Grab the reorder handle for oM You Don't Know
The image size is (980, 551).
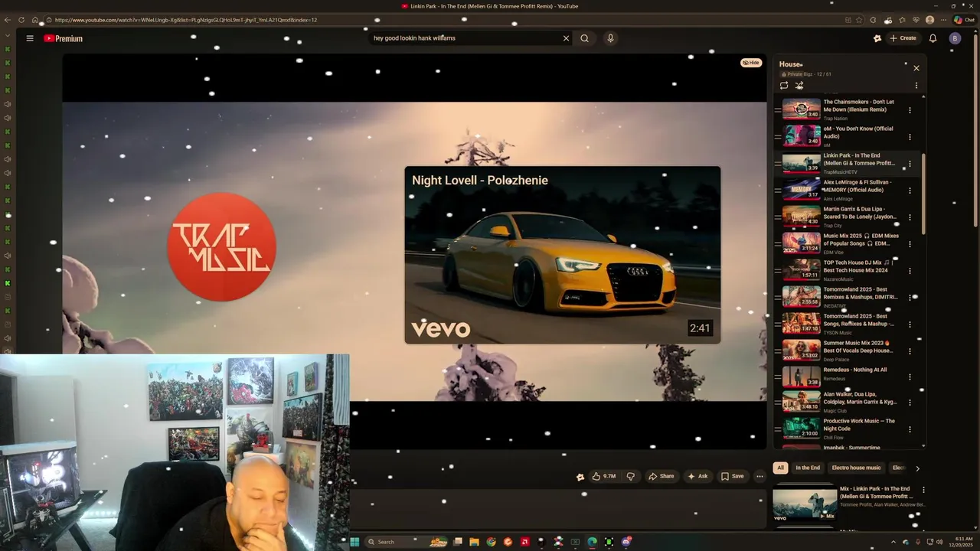(777, 137)
